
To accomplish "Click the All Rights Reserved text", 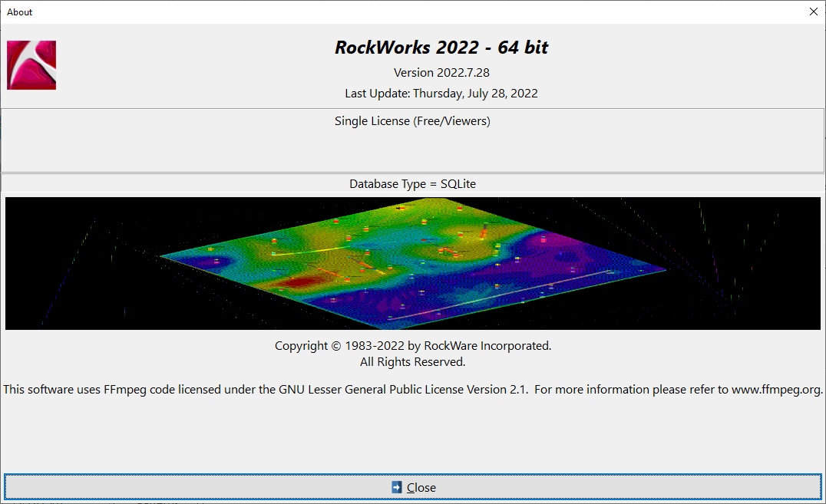I will 412,362.
